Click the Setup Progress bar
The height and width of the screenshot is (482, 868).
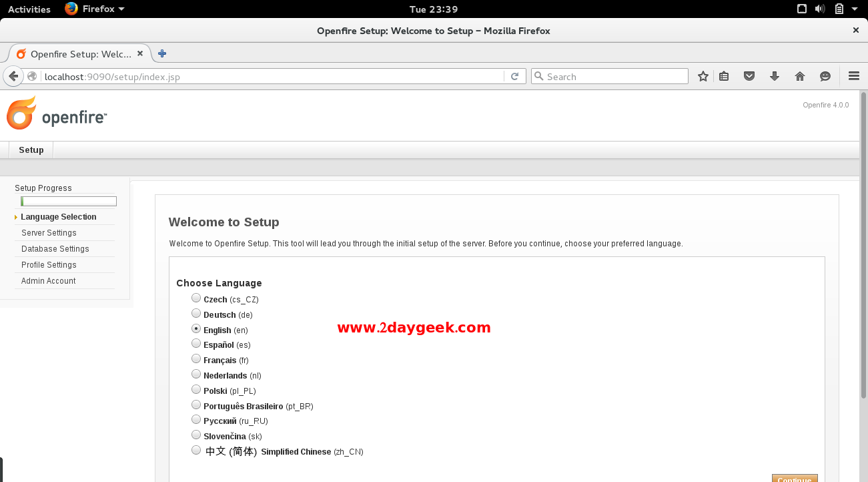[69, 201]
